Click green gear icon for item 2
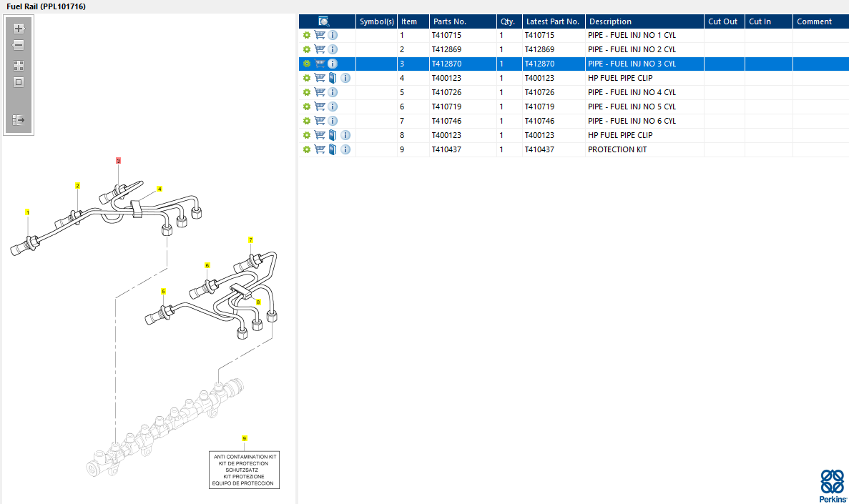The height and width of the screenshot is (504, 849). [307, 49]
